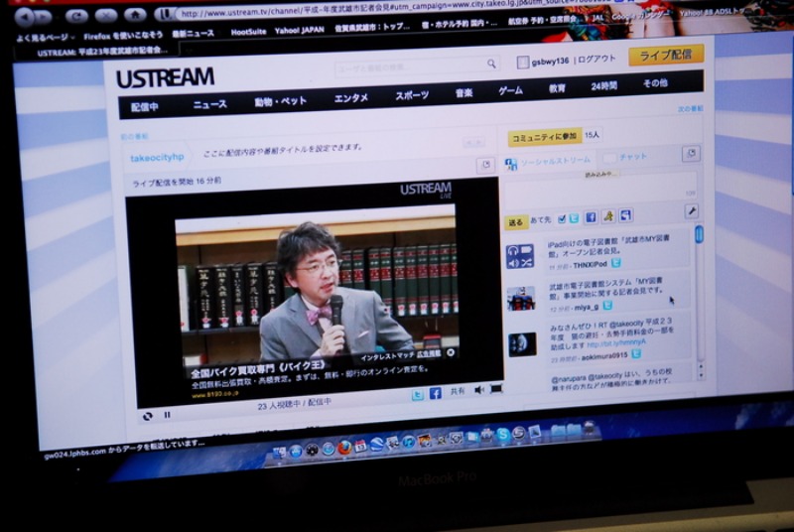The height and width of the screenshot is (532, 794).
Task: Click the stream scrollbar down arrow
Action: pyautogui.click(x=701, y=375)
